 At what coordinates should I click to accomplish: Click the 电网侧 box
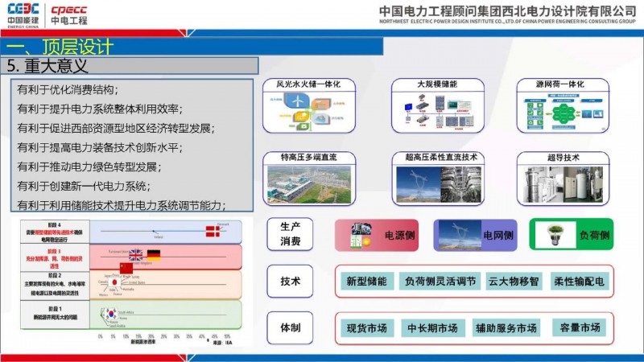point(475,236)
